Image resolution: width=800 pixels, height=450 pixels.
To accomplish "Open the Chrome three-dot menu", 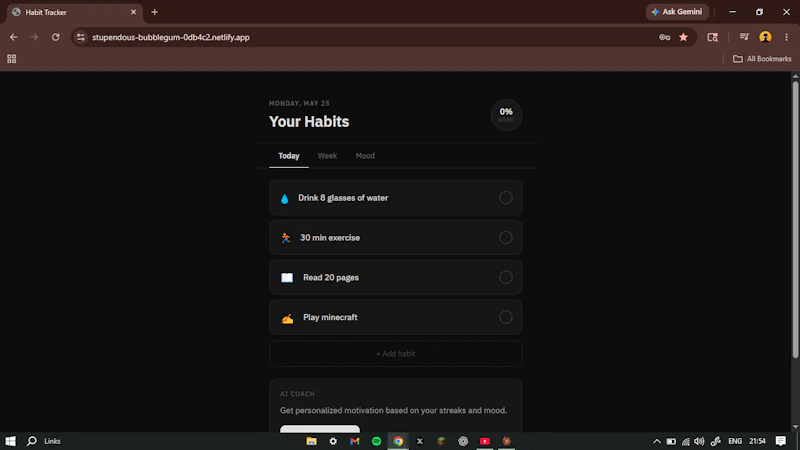I will tap(786, 37).
